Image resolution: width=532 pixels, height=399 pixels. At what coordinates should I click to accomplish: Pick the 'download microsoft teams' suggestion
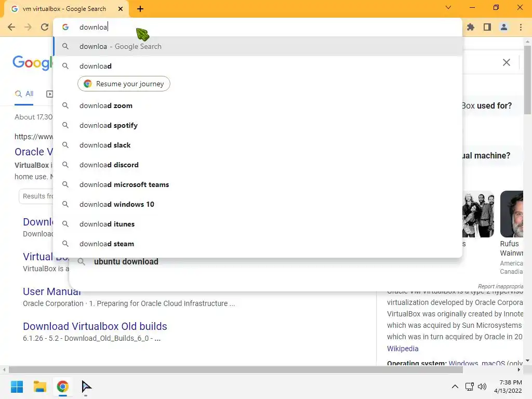pos(258,184)
